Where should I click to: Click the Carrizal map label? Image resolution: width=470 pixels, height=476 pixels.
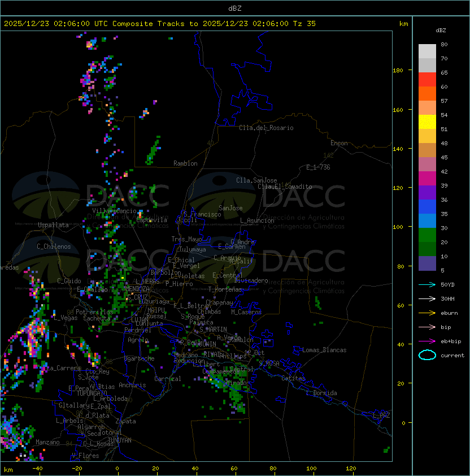[x=168, y=379]
